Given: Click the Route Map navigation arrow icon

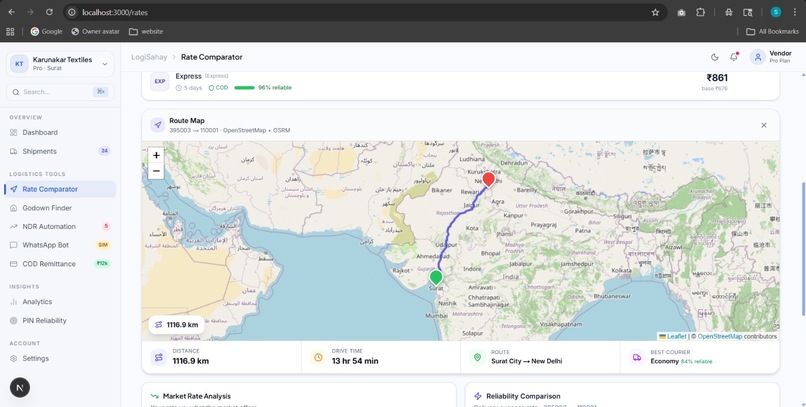Looking at the screenshot, I should (x=158, y=125).
